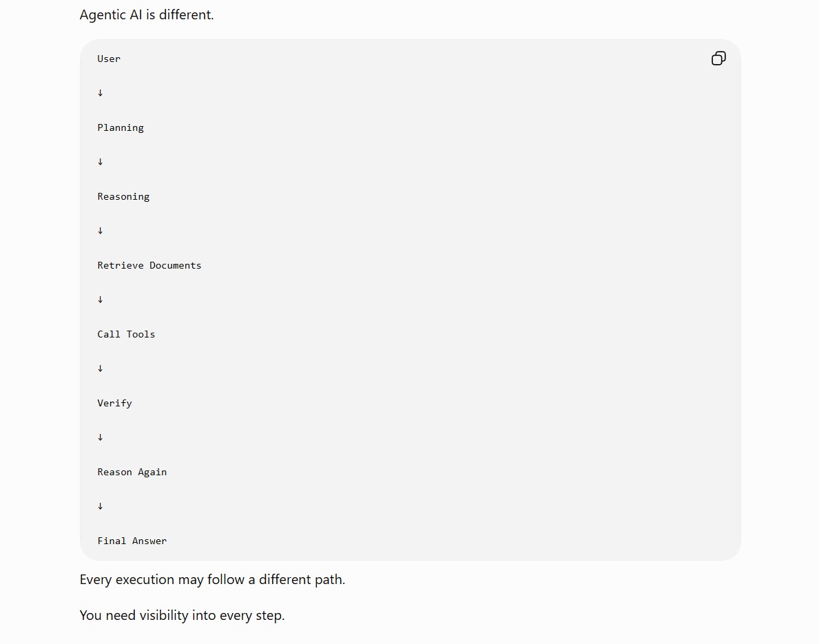Click the 'User' line in code block
The image size is (819, 644).
109,59
